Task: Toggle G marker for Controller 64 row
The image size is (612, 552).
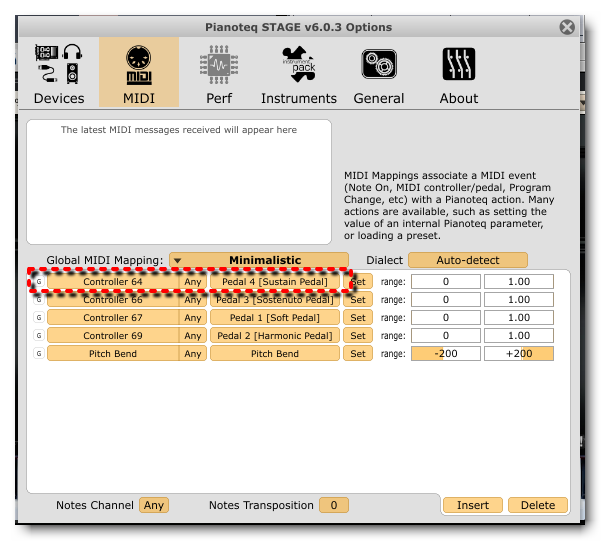Action: (x=39, y=281)
